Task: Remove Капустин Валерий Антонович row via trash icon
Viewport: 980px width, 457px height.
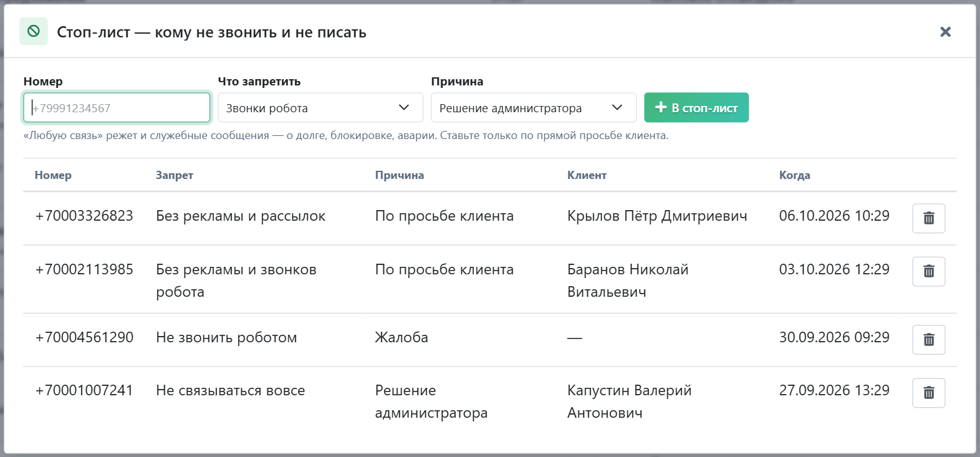Action: (928, 393)
